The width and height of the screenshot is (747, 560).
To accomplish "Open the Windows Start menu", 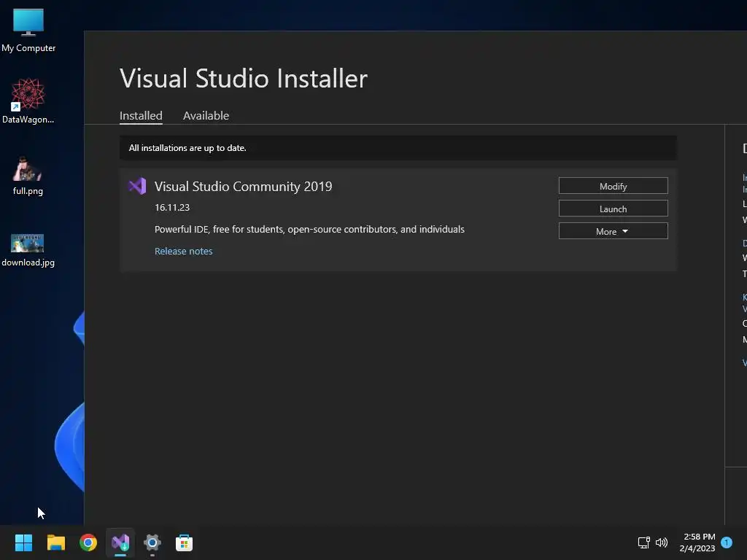I will click(23, 542).
